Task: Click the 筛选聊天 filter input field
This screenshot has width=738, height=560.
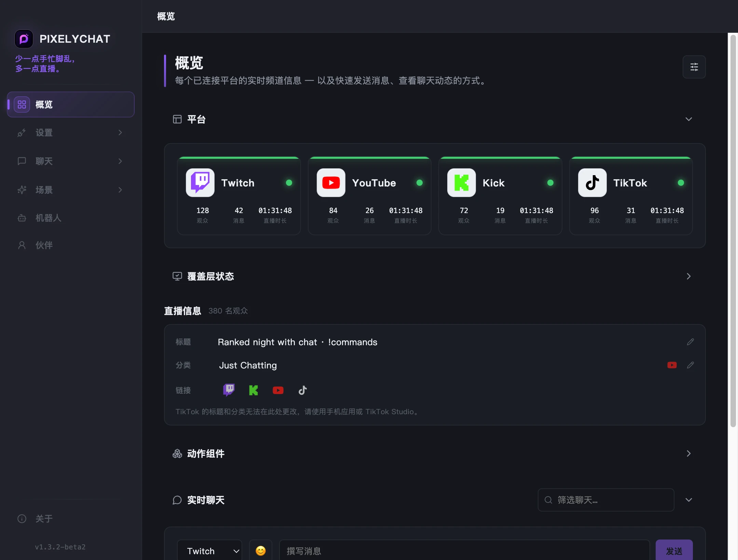Action: tap(606, 500)
